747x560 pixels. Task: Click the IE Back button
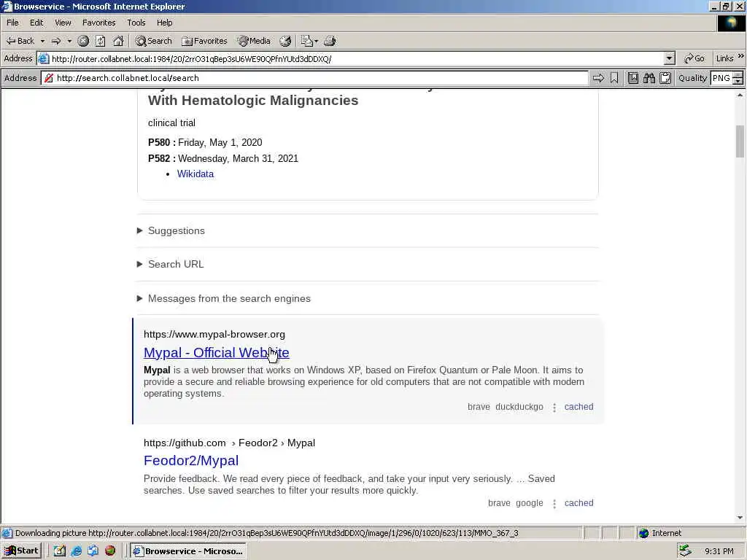20,41
